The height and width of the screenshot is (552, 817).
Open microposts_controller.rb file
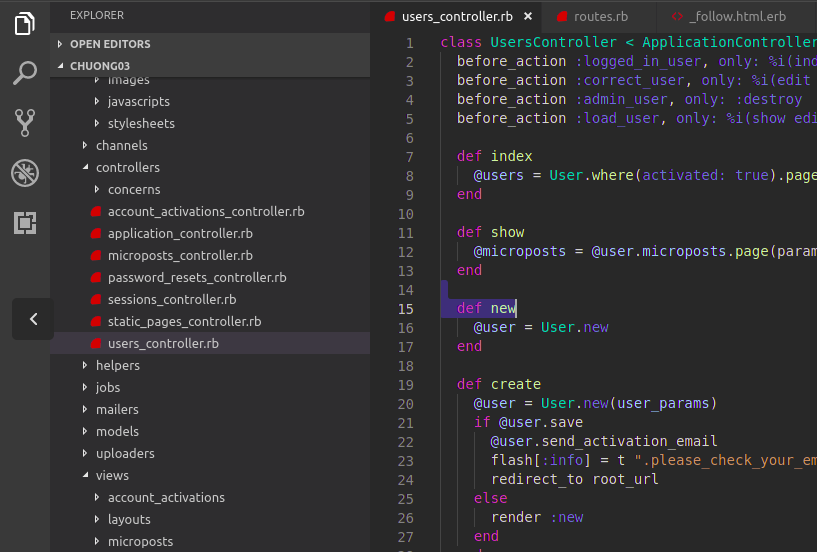coord(180,255)
